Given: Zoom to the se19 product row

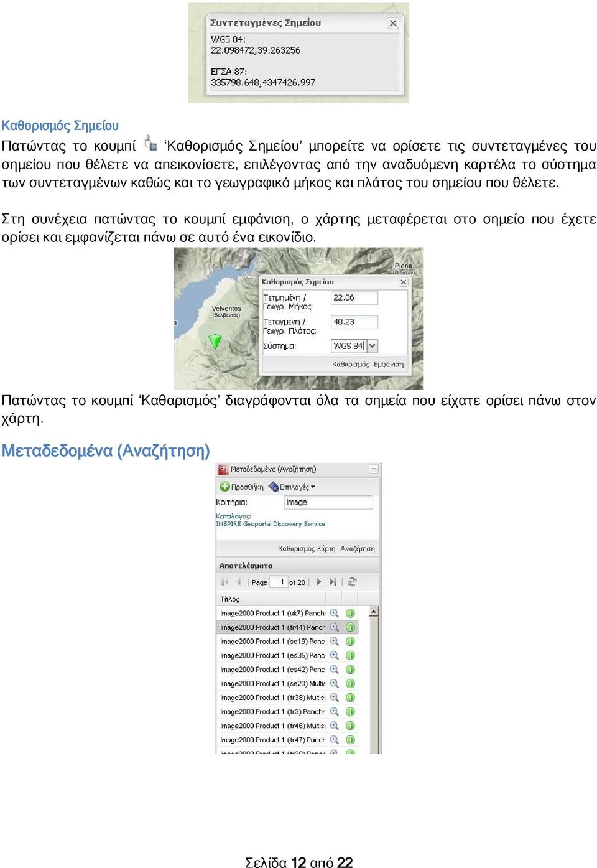Looking at the screenshot, I should [334, 641].
